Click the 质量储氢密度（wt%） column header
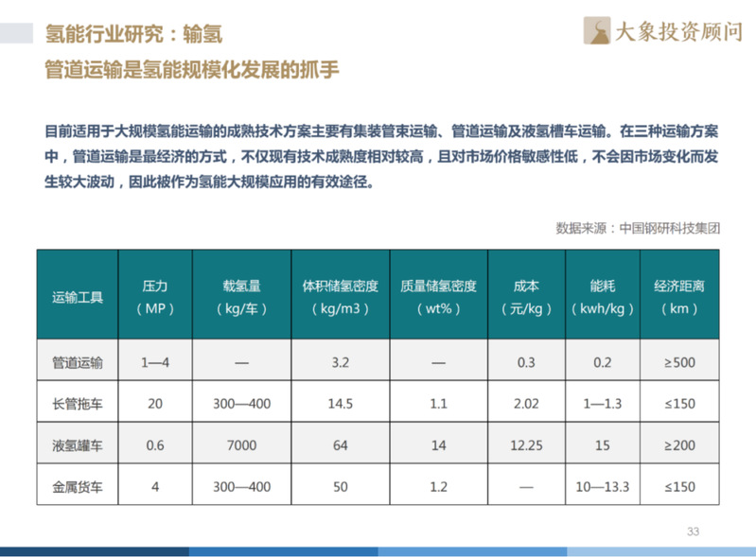This screenshot has width=756, height=557. point(437,296)
